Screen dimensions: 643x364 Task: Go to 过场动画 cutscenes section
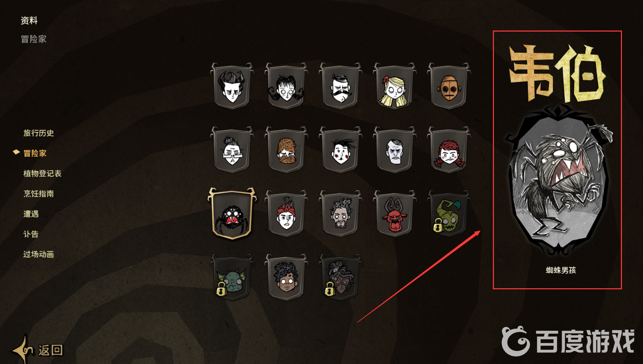(x=39, y=254)
